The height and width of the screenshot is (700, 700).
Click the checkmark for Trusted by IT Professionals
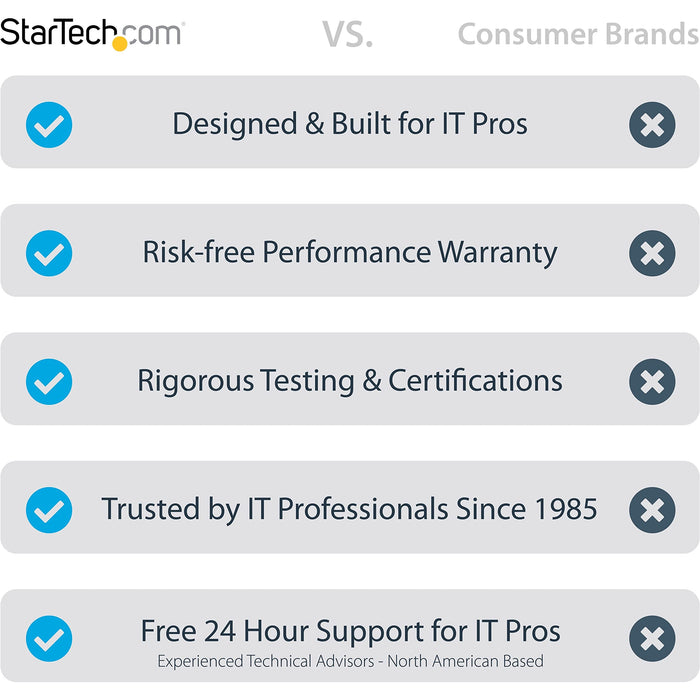click(49, 509)
